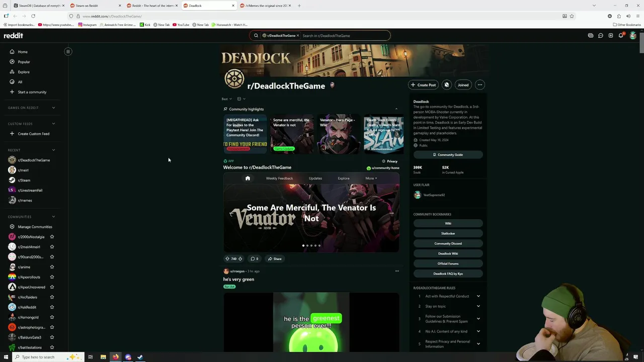Viewport: 644px width, 362px height.
Task: Open the subreddit more options ellipsis button
Action: 480,85
